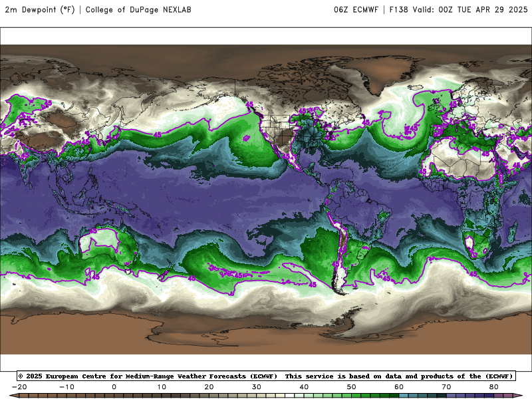The width and height of the screenshot is (532, 399).
Task: Click the "70" color scale label
Action: click(x=446, y=387)
